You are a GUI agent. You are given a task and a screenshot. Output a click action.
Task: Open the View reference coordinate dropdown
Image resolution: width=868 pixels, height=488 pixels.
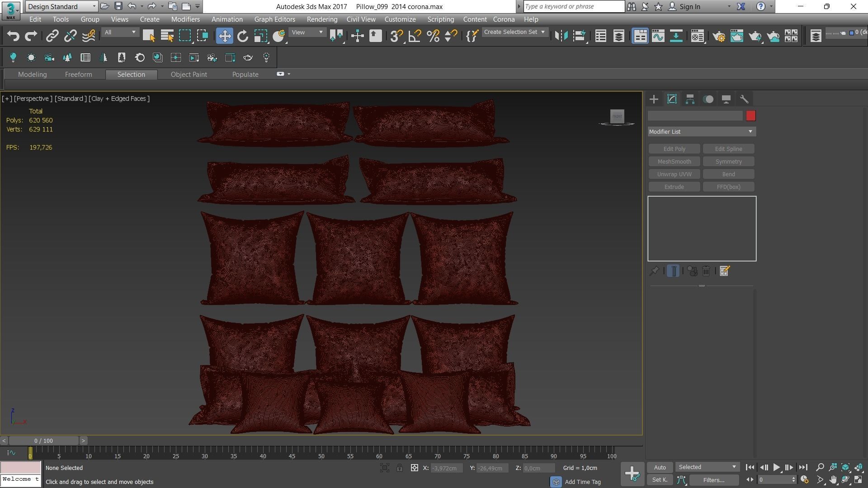(x=307, y=33)
